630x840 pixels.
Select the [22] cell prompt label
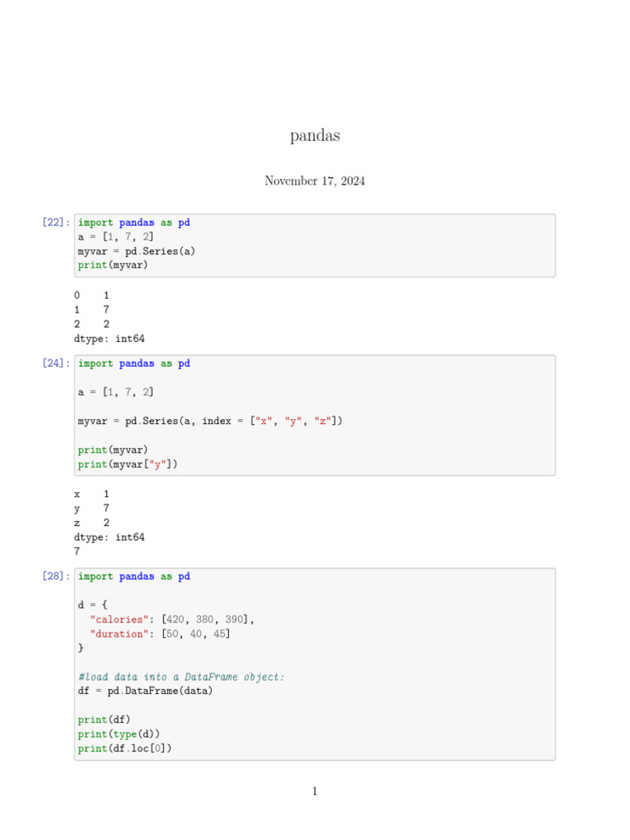point(56,223)
